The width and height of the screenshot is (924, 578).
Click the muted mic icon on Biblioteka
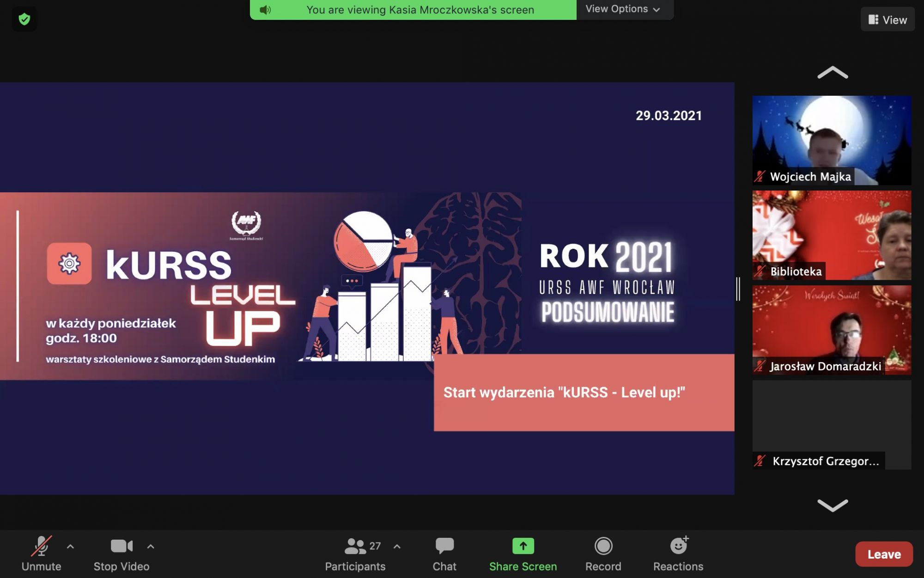(760, 271)
